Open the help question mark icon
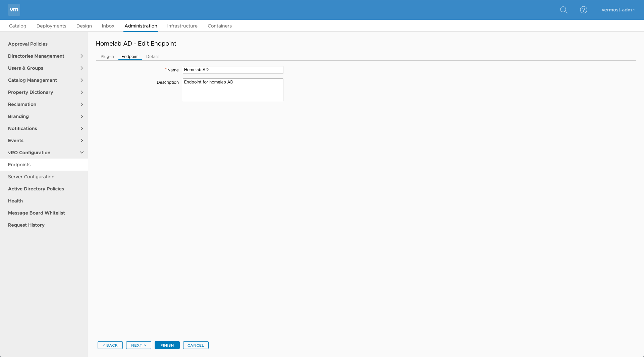The image size is (644, 357). pos(584,10)
